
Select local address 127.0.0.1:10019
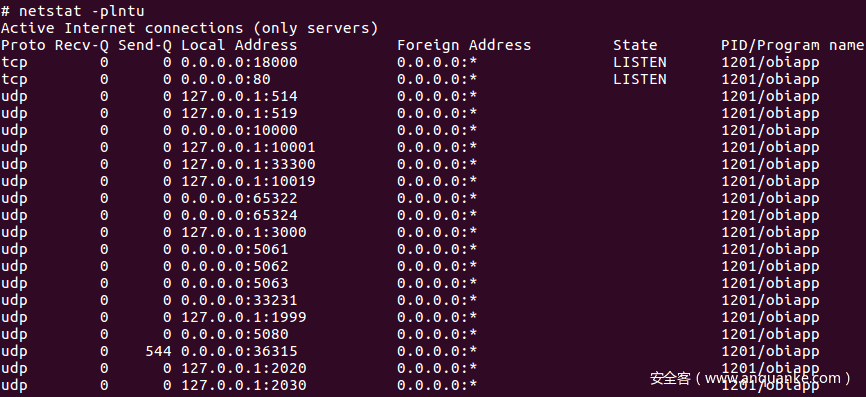pyautogui.click(x=248, y=182)
